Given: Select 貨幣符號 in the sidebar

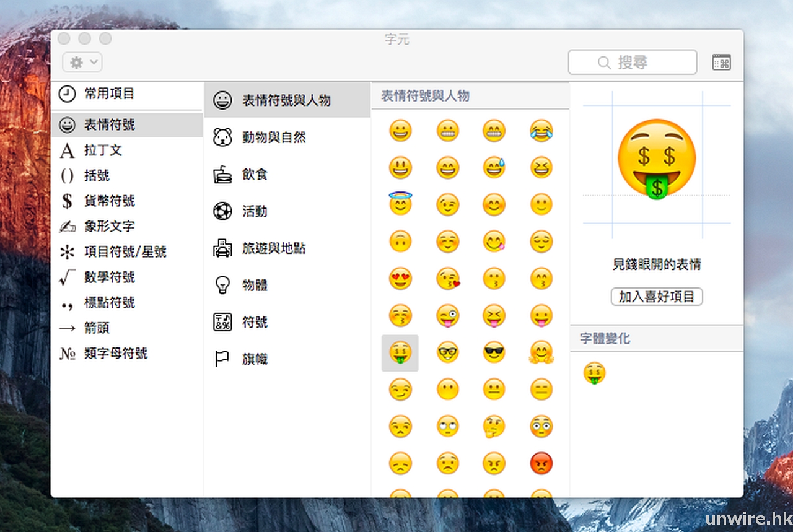Looking at the screenshot, I should coord(109,201).
